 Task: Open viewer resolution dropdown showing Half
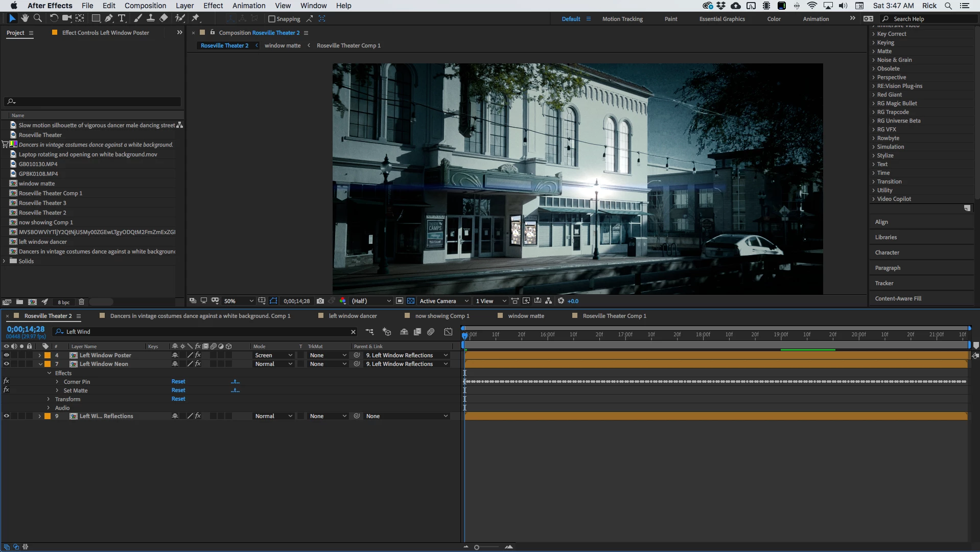(371, 301)
